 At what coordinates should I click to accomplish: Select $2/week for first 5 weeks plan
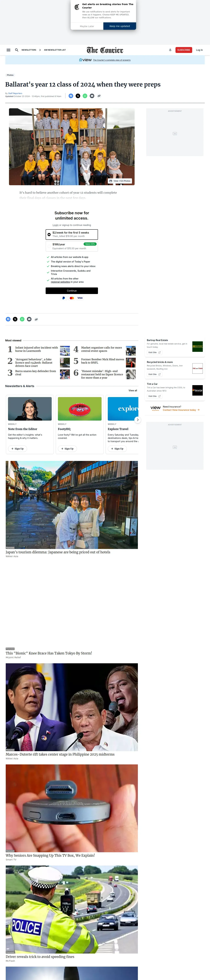click(72, 234)
